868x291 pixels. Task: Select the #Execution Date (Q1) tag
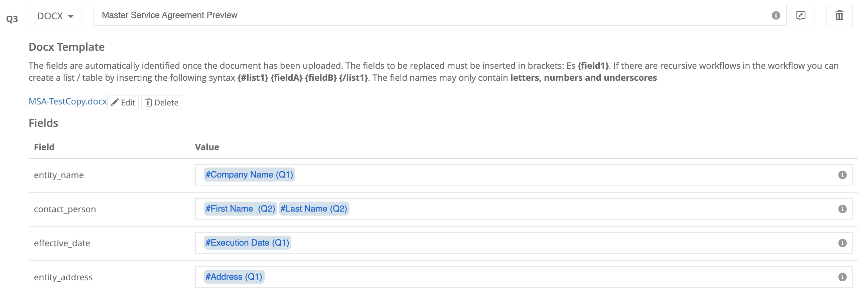(247, 243)
